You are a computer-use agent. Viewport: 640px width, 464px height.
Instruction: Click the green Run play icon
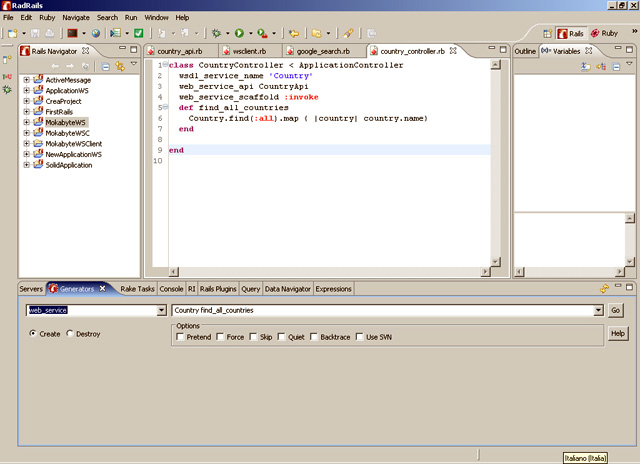tap(239, 33)
